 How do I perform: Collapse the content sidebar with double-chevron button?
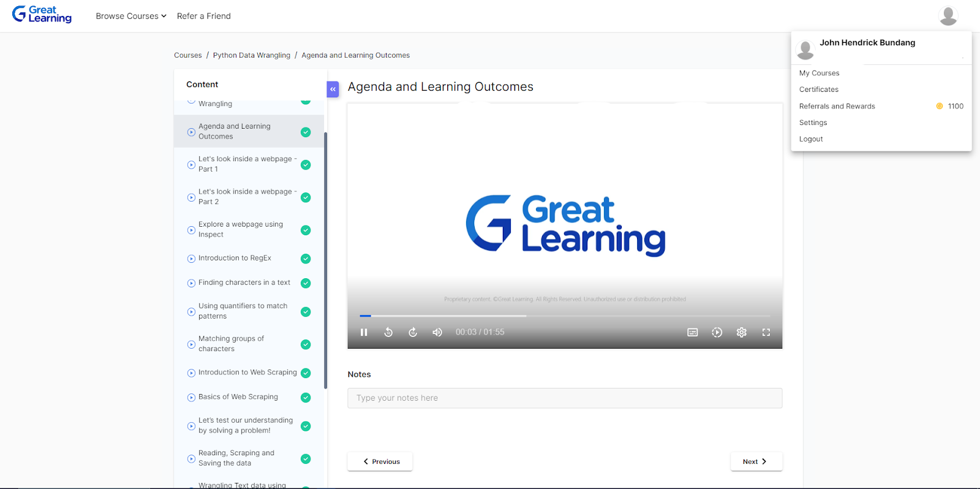pyautogui.click(x=333, y=89)
